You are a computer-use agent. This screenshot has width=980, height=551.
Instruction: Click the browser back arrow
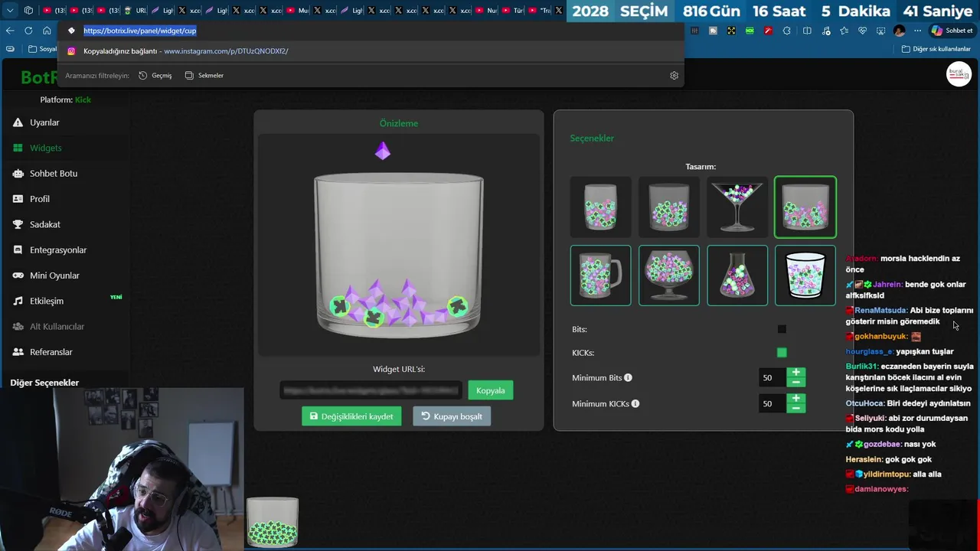(10, 31)
